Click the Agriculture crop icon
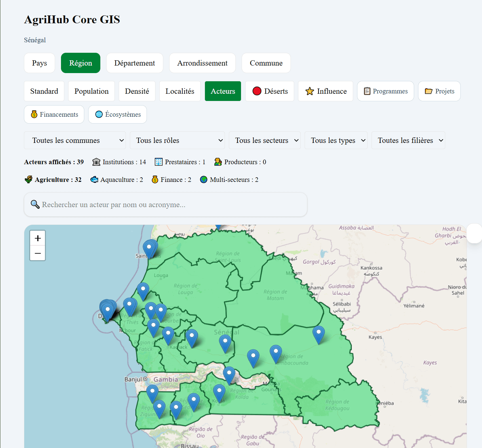 pyautogui.click(x=29, y=180)
